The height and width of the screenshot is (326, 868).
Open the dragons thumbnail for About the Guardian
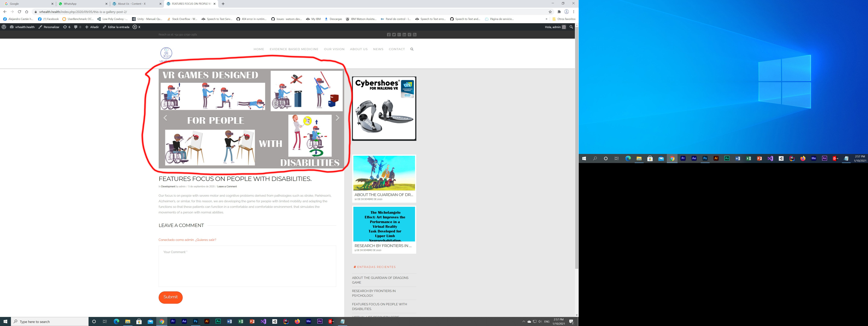(x=384, y=173)
